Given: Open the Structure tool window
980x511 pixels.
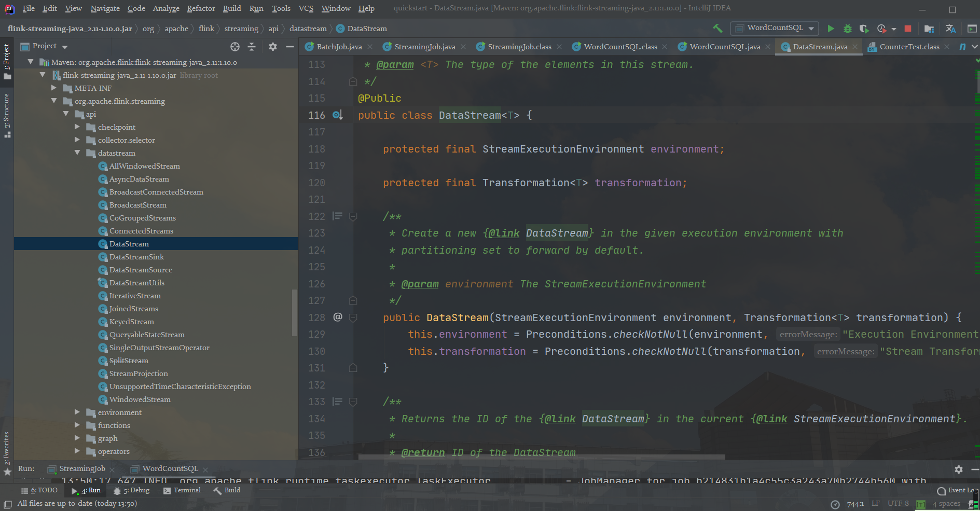Looking at the screenshot, I should (7, 115).
